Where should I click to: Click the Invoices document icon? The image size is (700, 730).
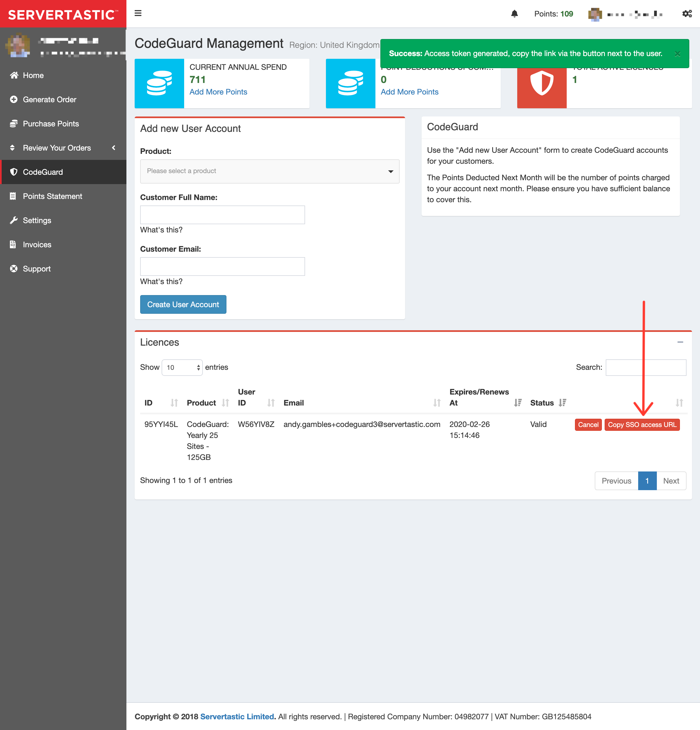tap(13, 245)
